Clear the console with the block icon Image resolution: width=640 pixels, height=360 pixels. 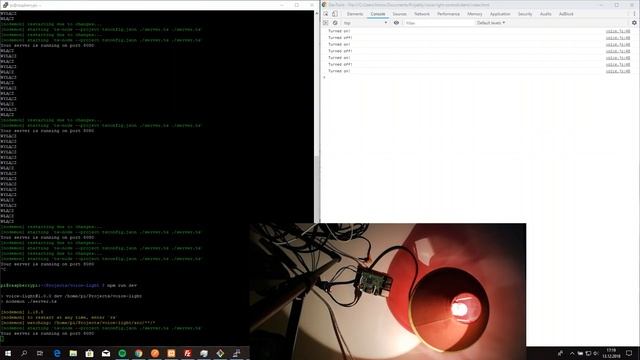click(335, 23)
